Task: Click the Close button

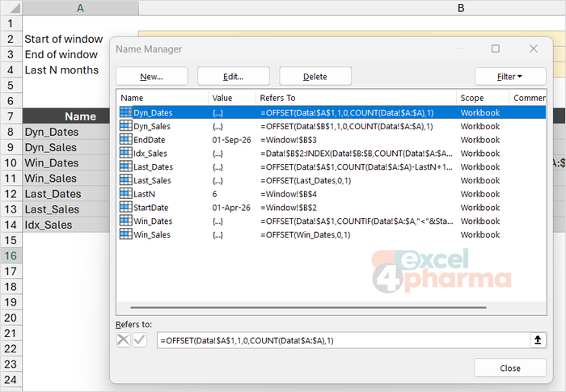Action: click(x=510, y=368)
